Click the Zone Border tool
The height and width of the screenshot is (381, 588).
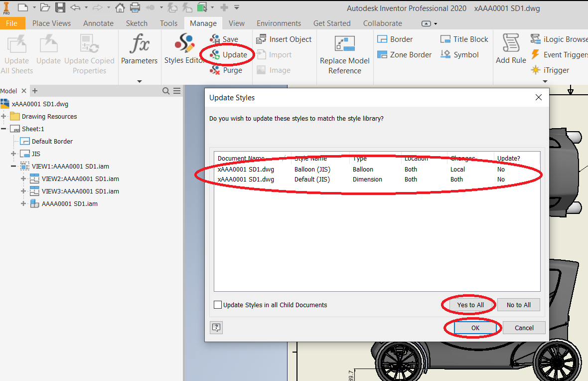382,55
